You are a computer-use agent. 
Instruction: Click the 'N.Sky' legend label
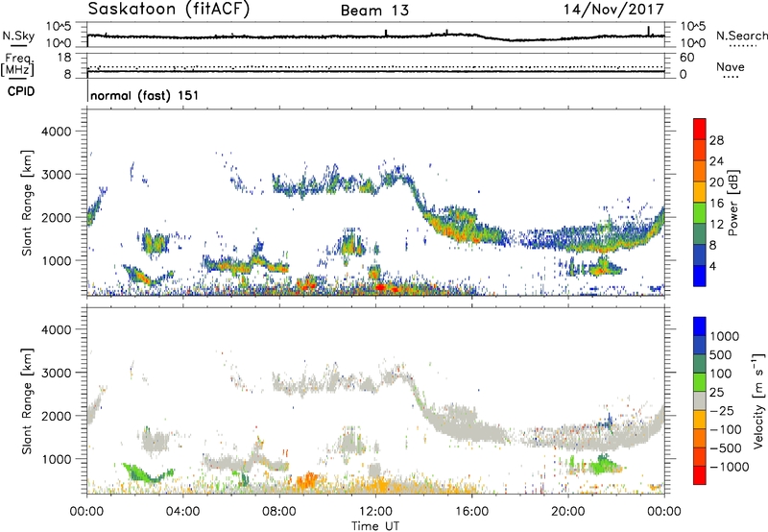click(18, 36)
